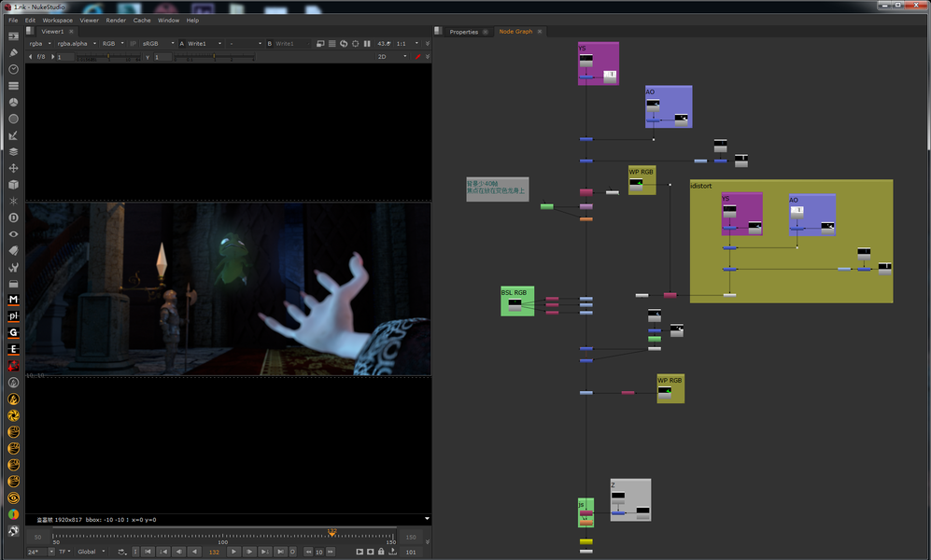Open the Draw nodes menu (paintbrush icon)
The height and width of the screenshot is (560, 931).
point(13,53)
